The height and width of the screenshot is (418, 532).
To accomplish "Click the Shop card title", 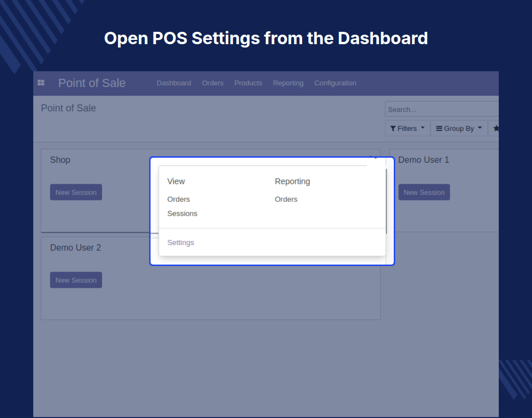I will pyautogui.click(x=60, y=160).
